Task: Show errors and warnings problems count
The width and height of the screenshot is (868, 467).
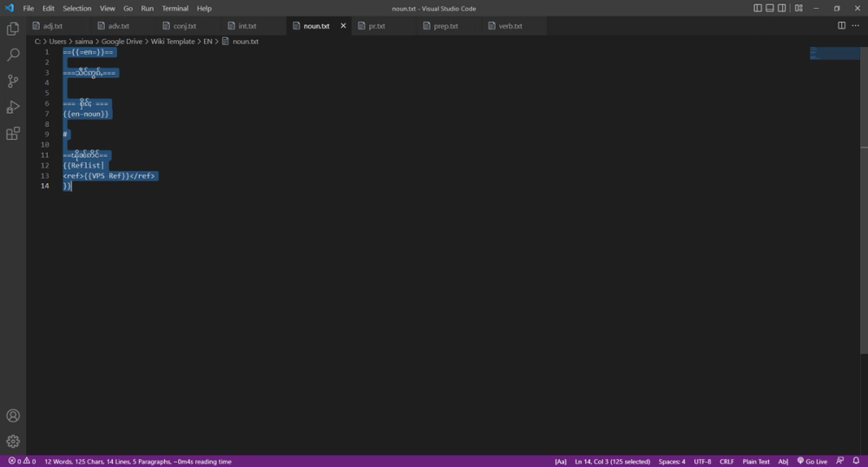Action: [x=23, y=461]
